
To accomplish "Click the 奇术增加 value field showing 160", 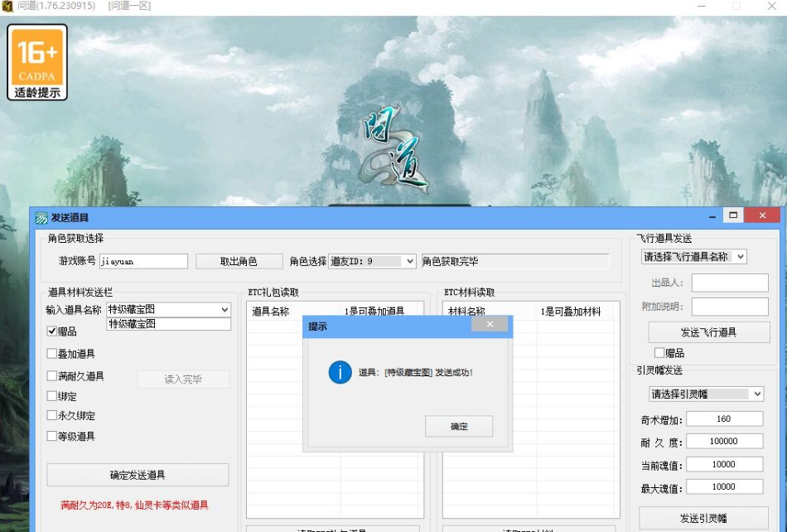I will tap(724, 418).
